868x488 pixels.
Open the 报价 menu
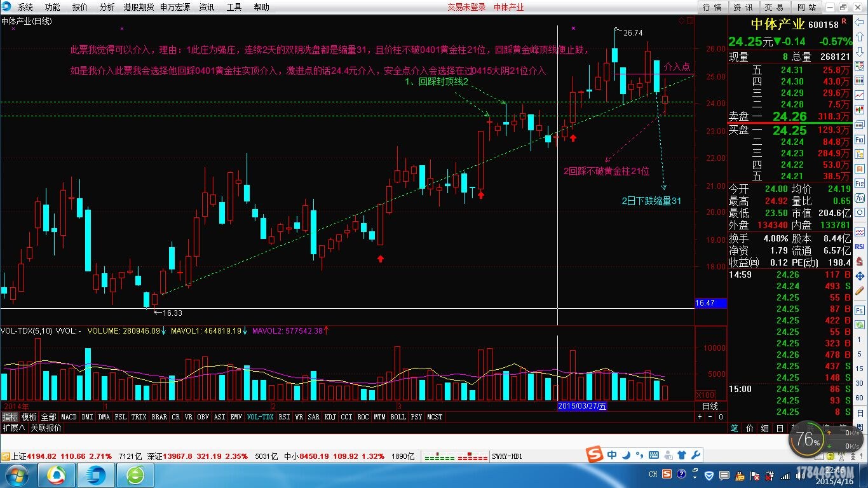click(80, 7)
